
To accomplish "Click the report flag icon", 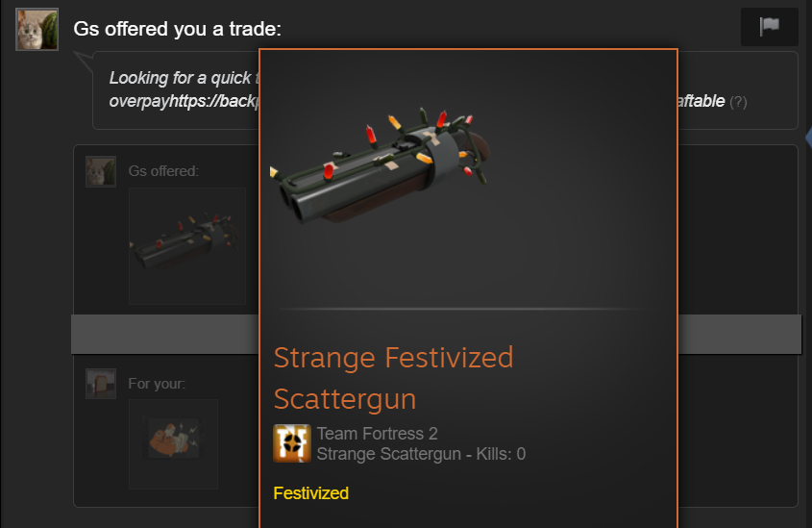I will (769, 26).
